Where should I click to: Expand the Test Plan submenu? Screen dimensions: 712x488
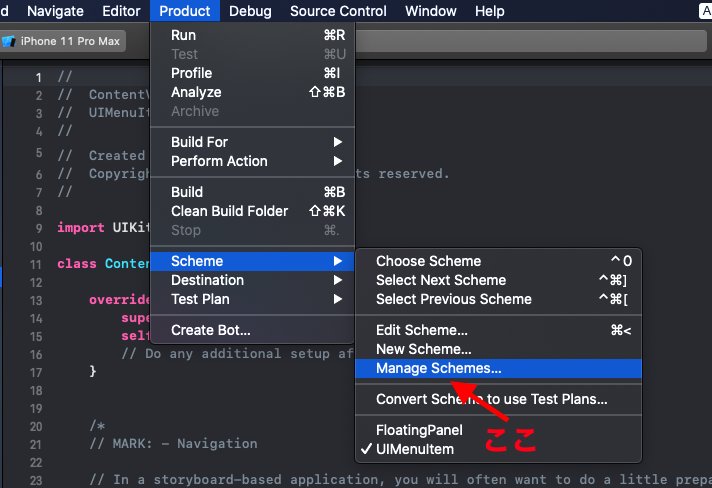pyautogui.click(x=252, y=299)
